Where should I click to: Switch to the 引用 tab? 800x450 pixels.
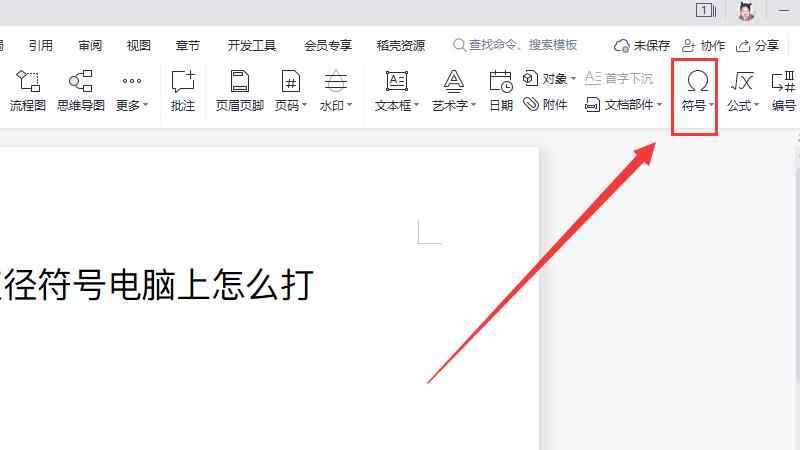click(x=40, y=46)
